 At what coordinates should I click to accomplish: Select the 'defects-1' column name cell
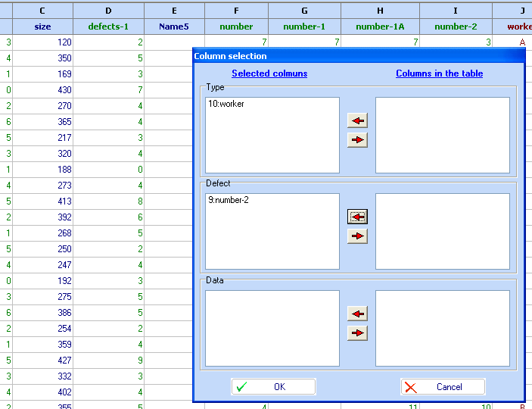(108, 27)
